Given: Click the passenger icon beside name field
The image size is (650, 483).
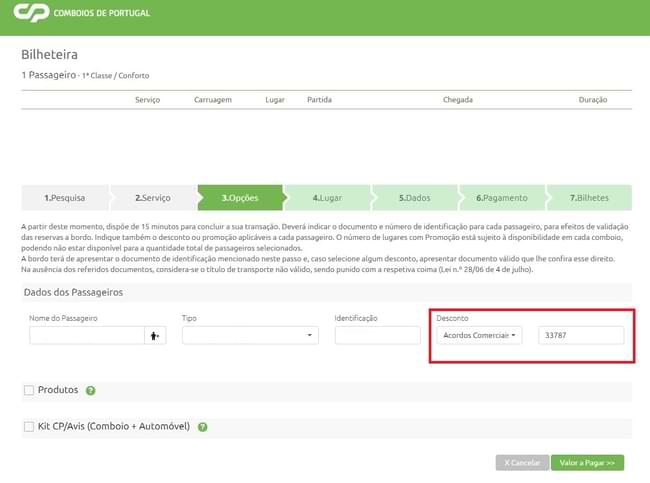Looking at the screenshot, I should (x=155, y=335).
